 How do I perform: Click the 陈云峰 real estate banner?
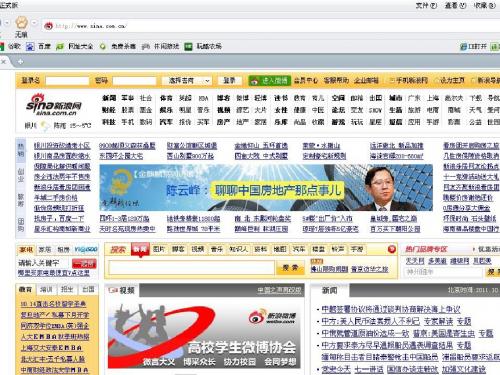tap(266, 188)
